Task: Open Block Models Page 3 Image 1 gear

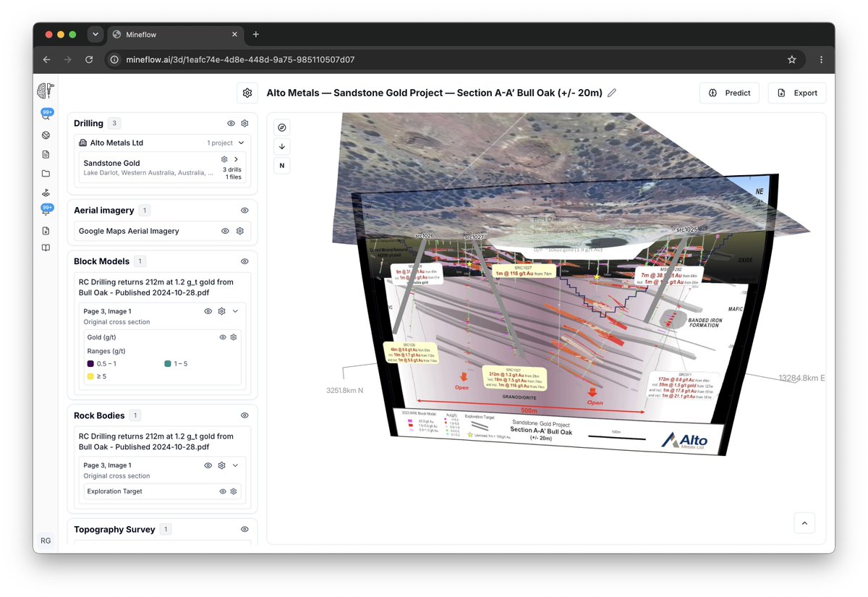Action: (222, 311)
